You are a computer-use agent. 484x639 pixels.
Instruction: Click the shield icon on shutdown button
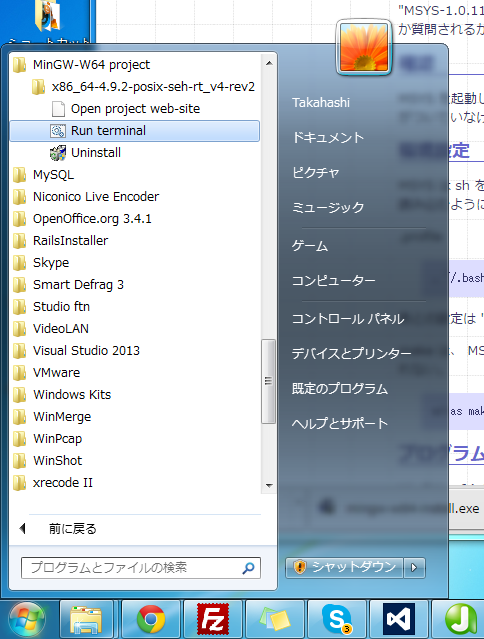pos(300,567)
